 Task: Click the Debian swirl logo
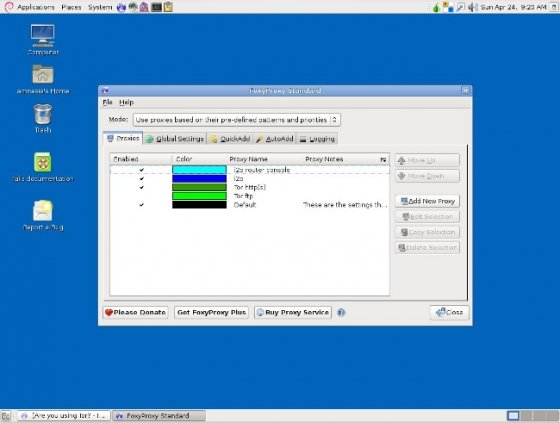click(9, 7)
